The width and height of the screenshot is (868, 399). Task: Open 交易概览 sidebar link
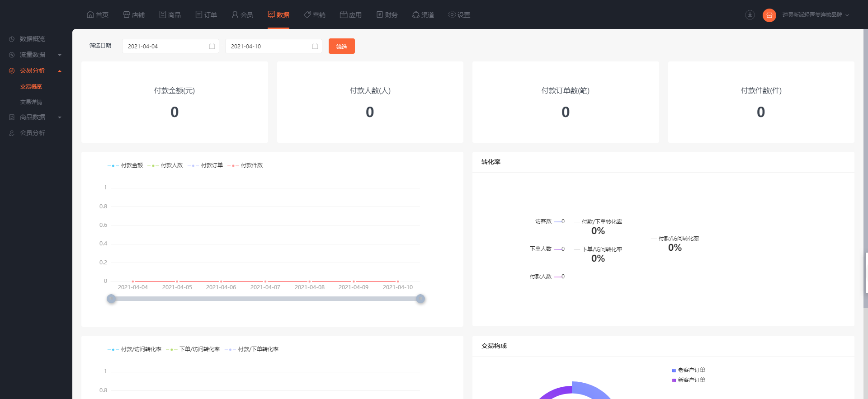pos(31,87)
